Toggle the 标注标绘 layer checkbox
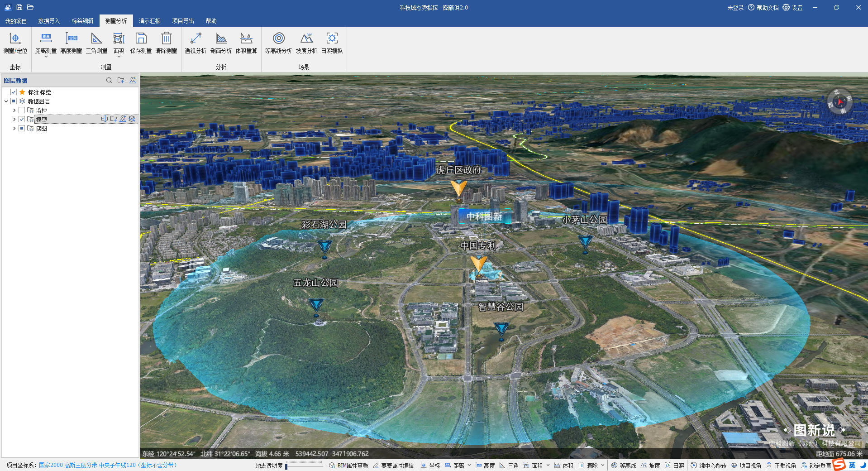 14,92
